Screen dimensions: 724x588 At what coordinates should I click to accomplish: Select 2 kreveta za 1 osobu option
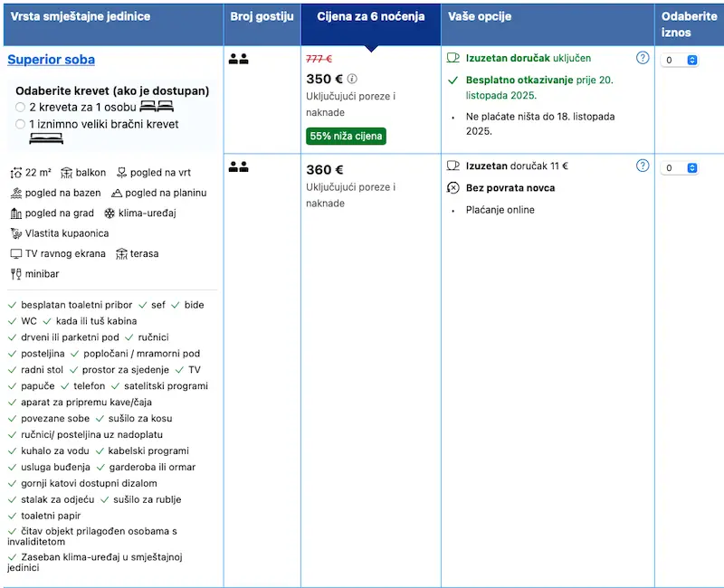point(20,107)
